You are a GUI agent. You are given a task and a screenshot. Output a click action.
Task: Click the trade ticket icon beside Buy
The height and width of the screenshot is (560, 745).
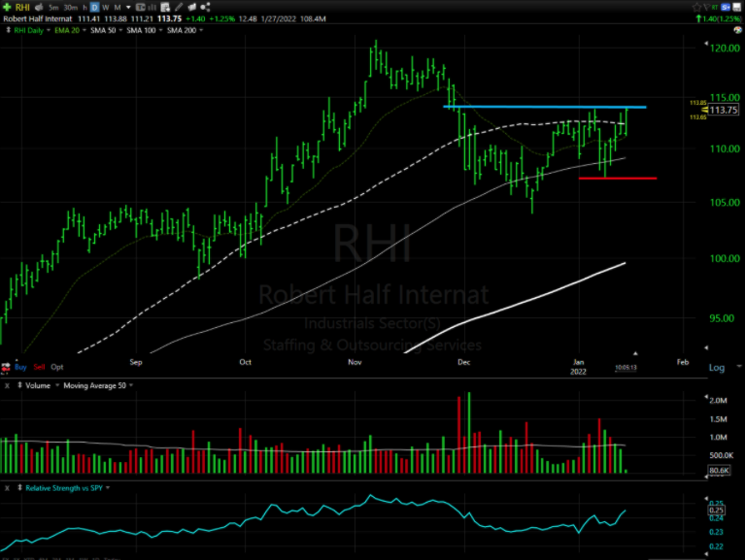tap(6, 367)
